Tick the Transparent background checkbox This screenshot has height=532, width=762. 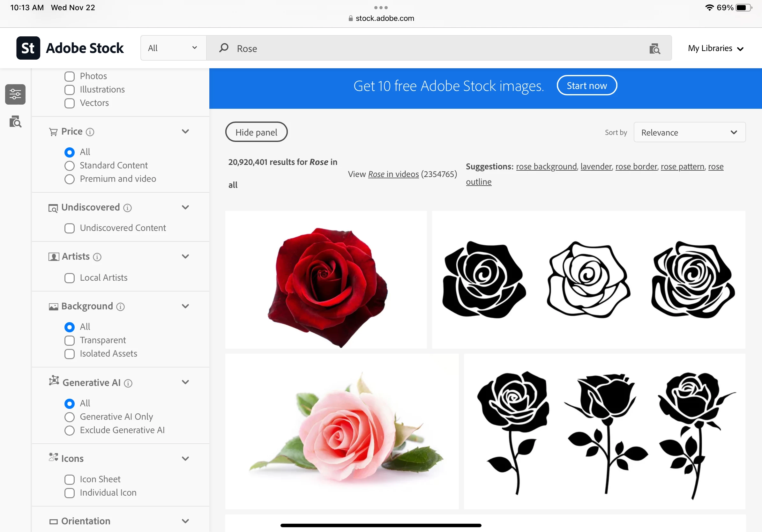(69, 341)
